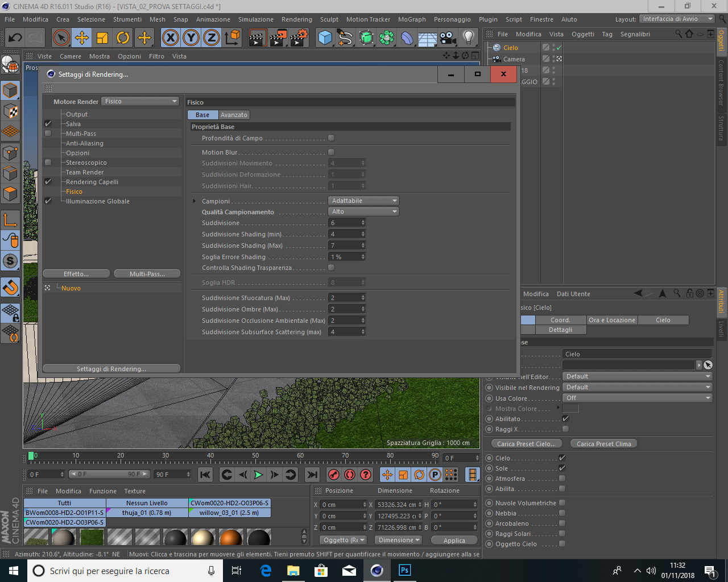Open the Sculpt menu

329,19
